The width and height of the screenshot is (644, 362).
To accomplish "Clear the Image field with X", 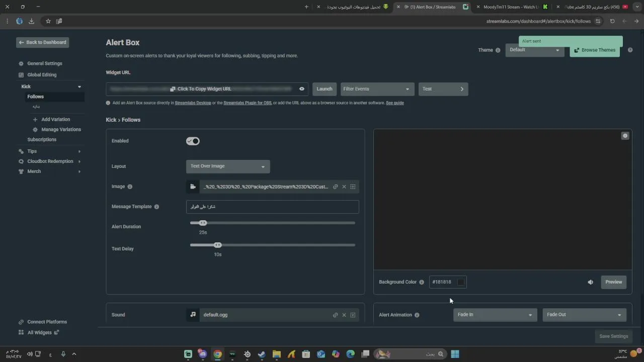I will [344, 187].
